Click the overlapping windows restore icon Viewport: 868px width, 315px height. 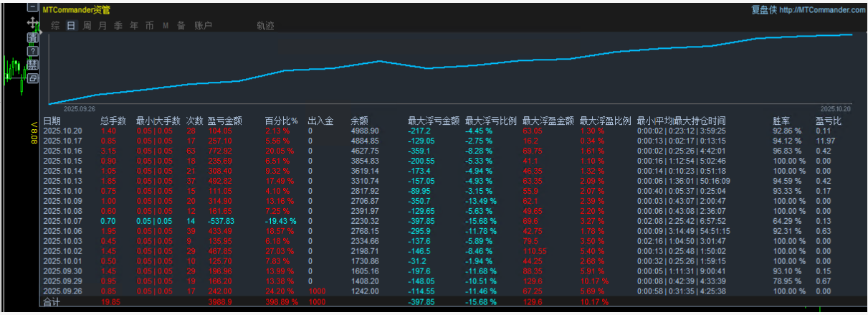(x=32, y=78)
